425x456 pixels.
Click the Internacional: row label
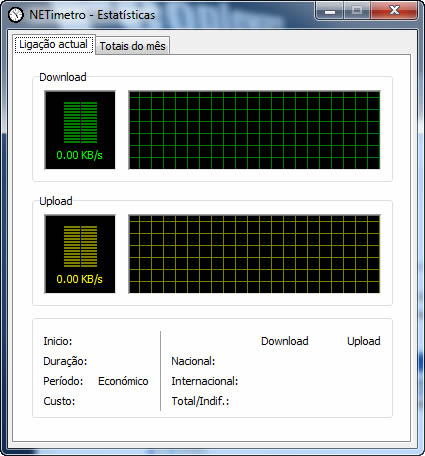pos(205,381)
